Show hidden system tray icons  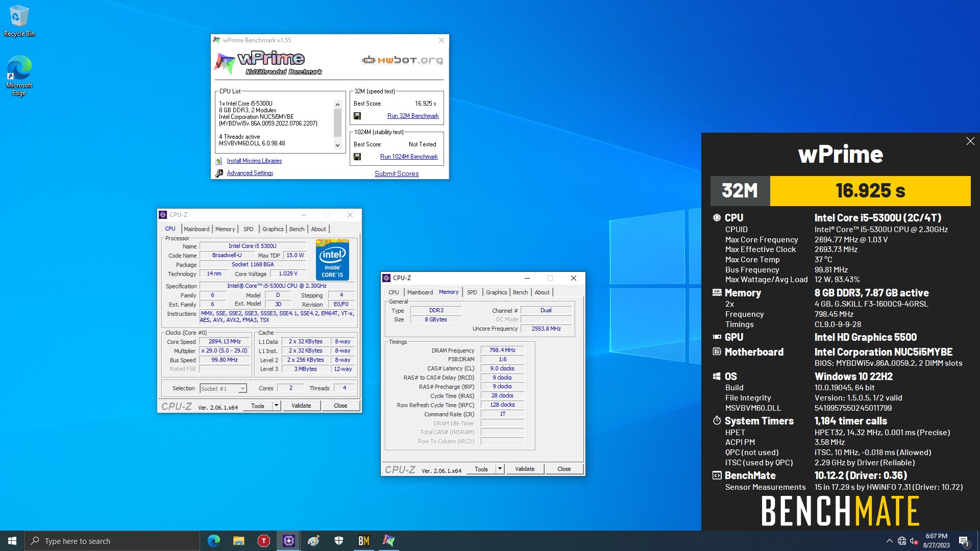(x=889, y=541)
